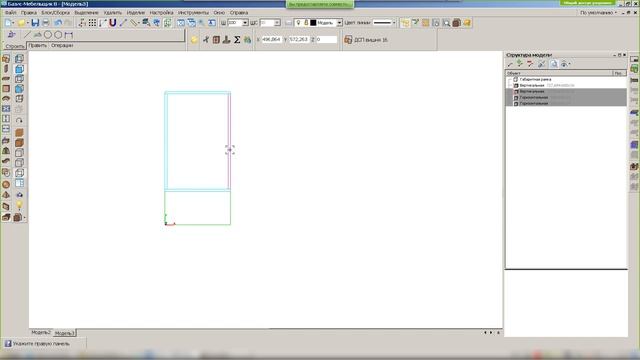Viewport: 640px width, 360px height.
Task: Close the Структура модели panel
Action: (624, 55)
